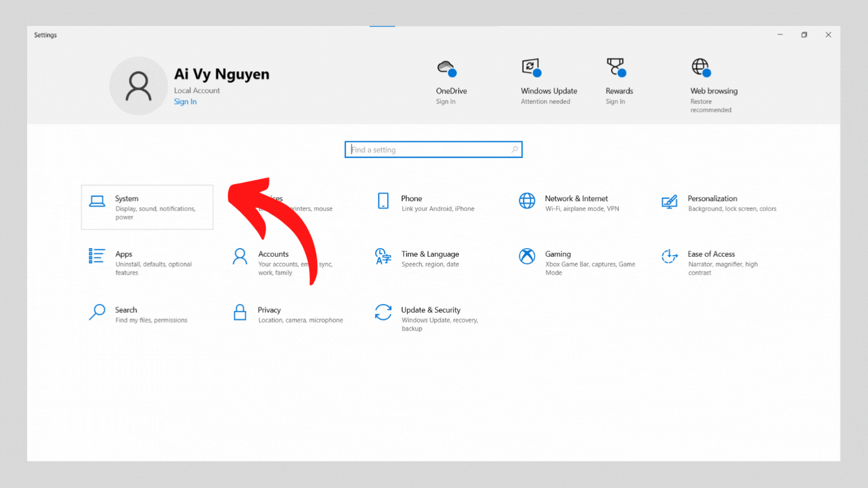Open the Apps category title

pyautogui.click(x=124, y=254)
